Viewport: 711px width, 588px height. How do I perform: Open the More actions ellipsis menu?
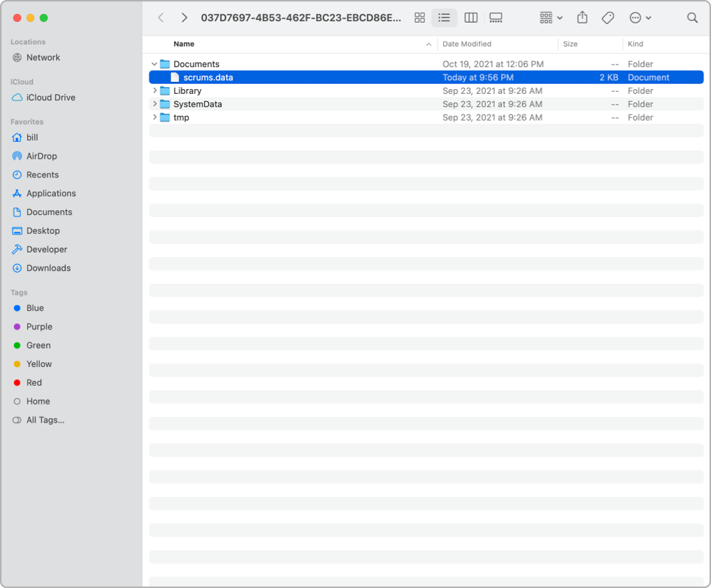640,18
